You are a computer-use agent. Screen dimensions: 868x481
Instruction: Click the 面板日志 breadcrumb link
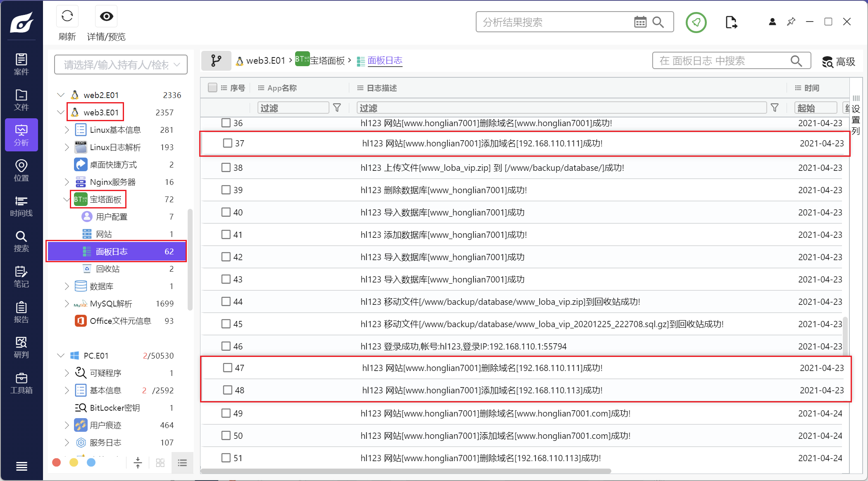384,61
